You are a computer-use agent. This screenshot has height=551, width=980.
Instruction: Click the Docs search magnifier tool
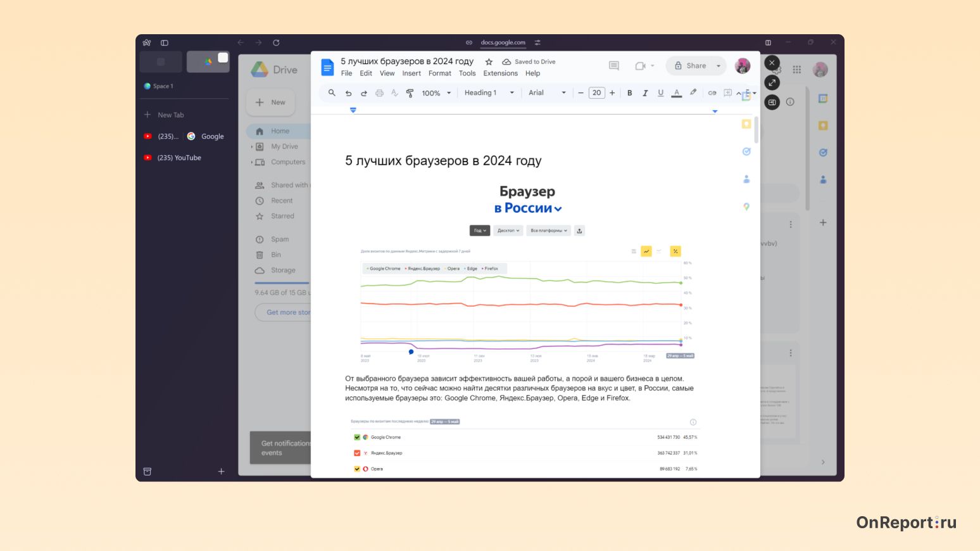point(332,93)
